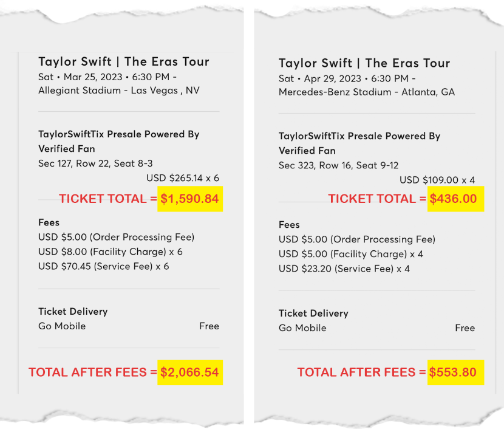The height and width of the screenshot is (429, 504).
Task: Click Mercedes-Benz Stadium venue text
Action: pos(367,92)
